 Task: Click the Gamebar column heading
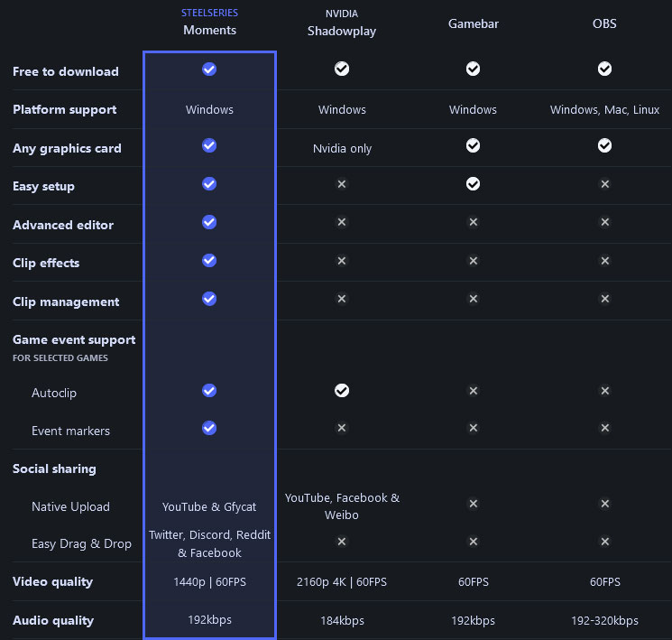click(x=473, y=23)
